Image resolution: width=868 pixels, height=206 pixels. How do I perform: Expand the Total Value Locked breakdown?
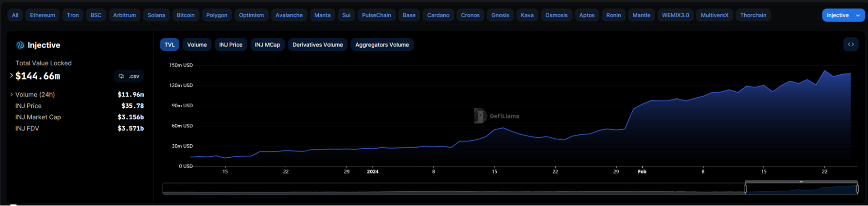point(12,76)
